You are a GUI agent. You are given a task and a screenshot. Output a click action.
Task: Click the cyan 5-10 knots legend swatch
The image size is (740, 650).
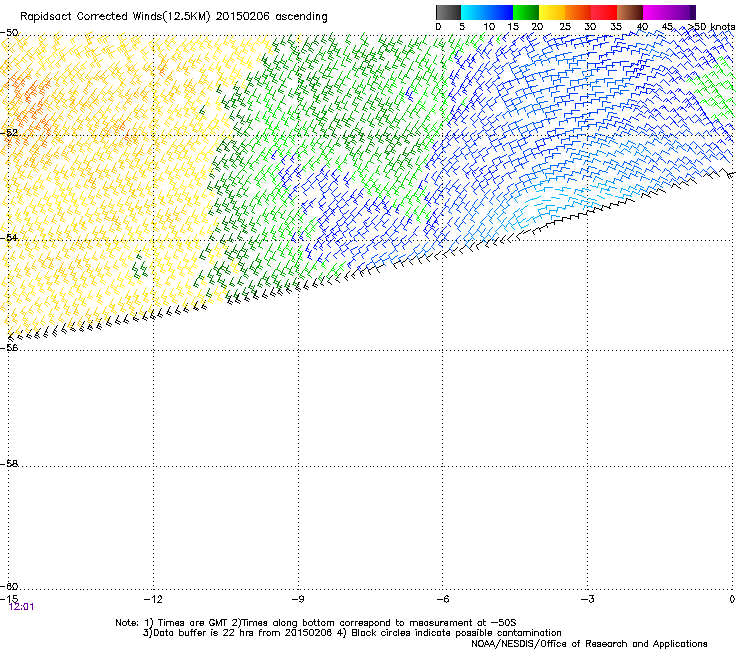tap(474, 12)
